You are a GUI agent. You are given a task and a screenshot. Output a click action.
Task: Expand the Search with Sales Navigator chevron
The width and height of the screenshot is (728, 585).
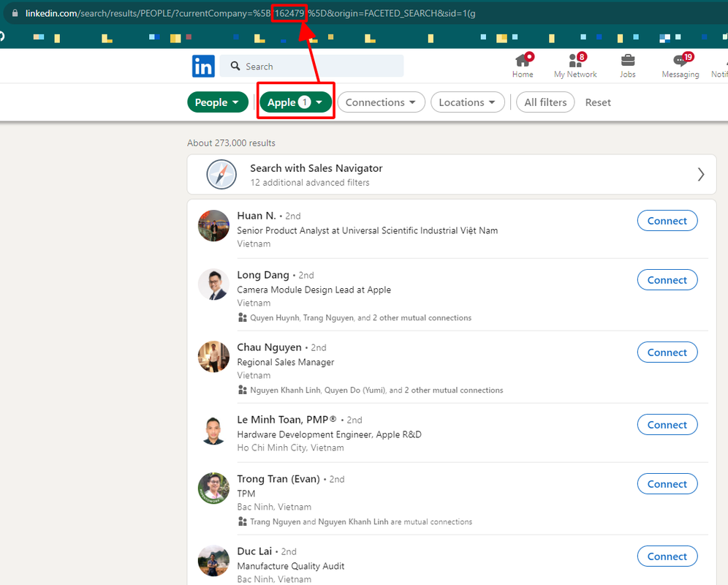(x=701, y=175)
